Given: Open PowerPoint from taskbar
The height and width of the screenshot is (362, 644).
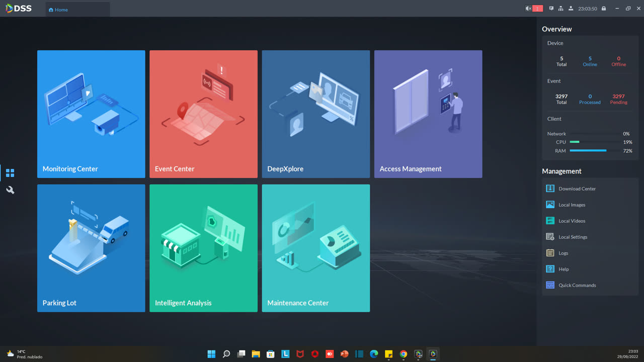Looking at the screenshot, I should [344, 354].
